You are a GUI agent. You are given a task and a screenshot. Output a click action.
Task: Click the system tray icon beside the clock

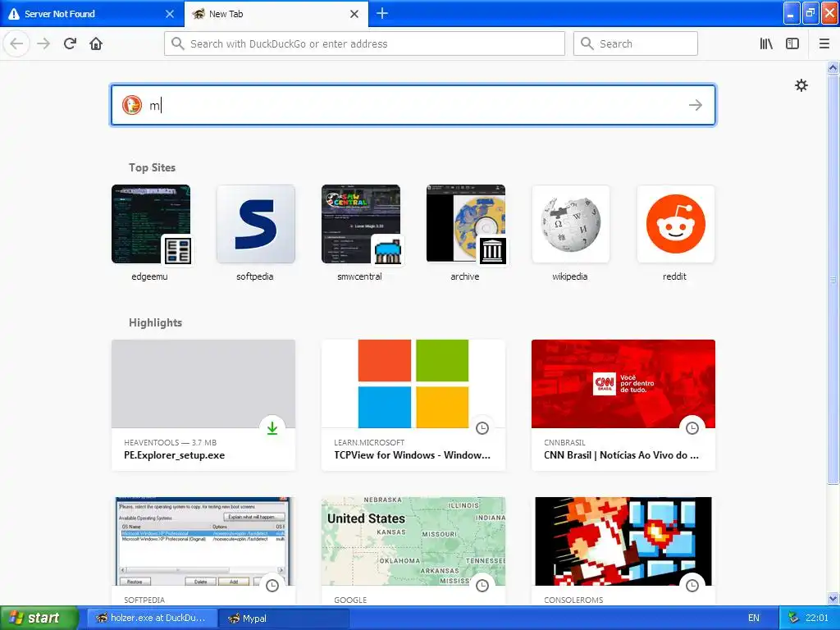pos(794,618)
